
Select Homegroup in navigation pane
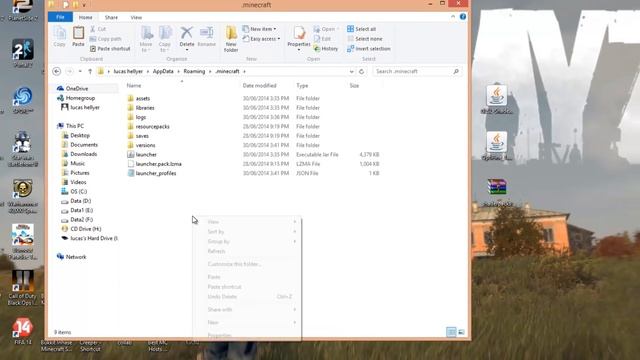pos(80,98)
